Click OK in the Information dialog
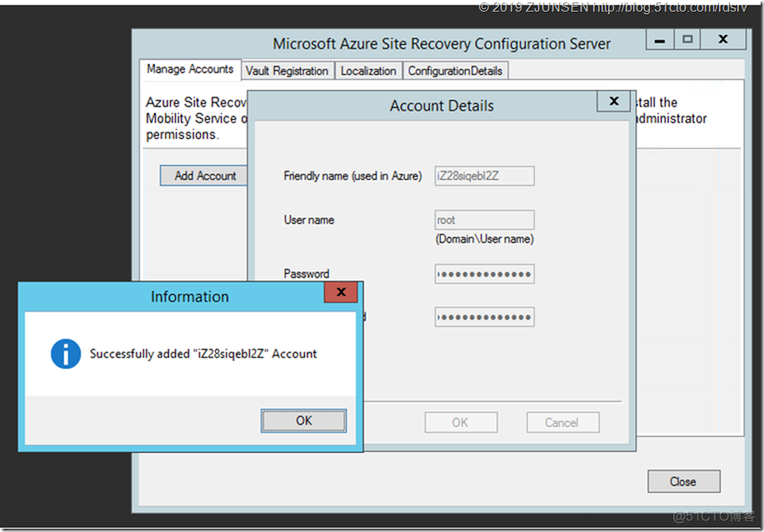The width and height of the screenshot is (764, 532). pyautogui.click(x=303, y=420)
